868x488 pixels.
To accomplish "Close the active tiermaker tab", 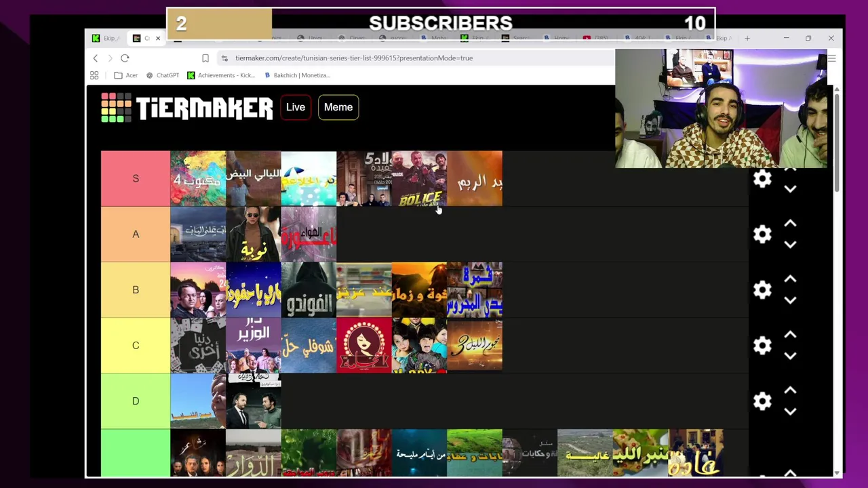I will (157, 38).
